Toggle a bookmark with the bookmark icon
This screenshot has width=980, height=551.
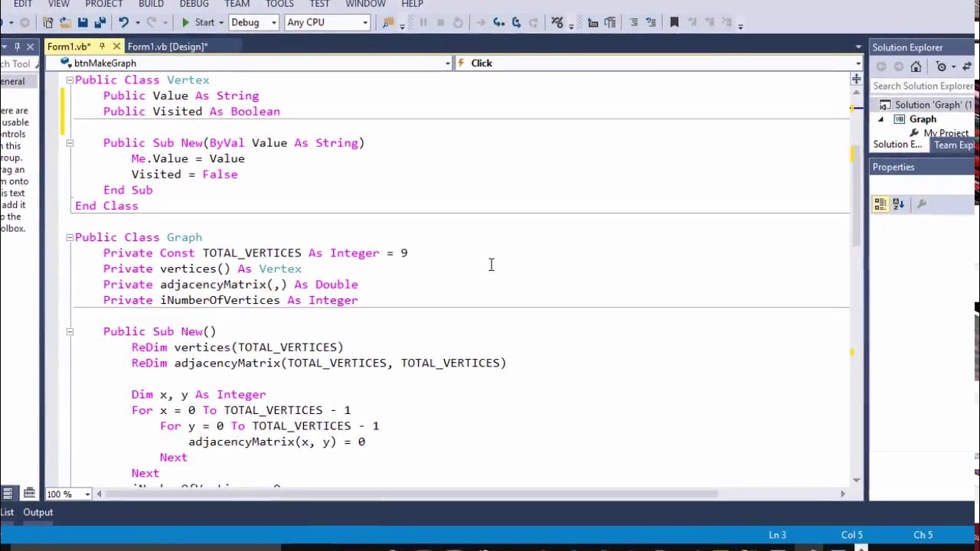675,22
